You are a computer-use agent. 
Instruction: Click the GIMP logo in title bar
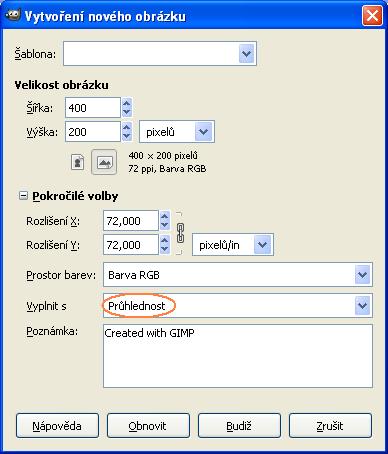click(13, 15)
